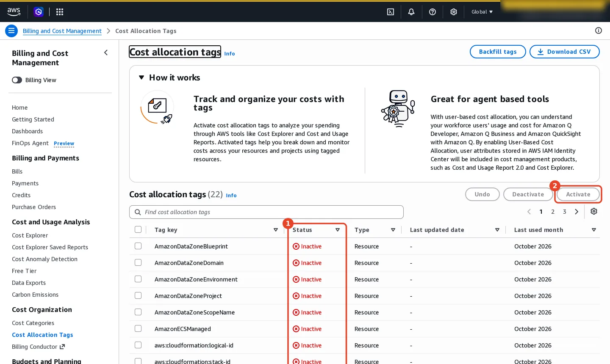Image resolution: width=610 pixels, height=364 pixels.
Task: Click the Download CSV button
Action: (565, 52)
